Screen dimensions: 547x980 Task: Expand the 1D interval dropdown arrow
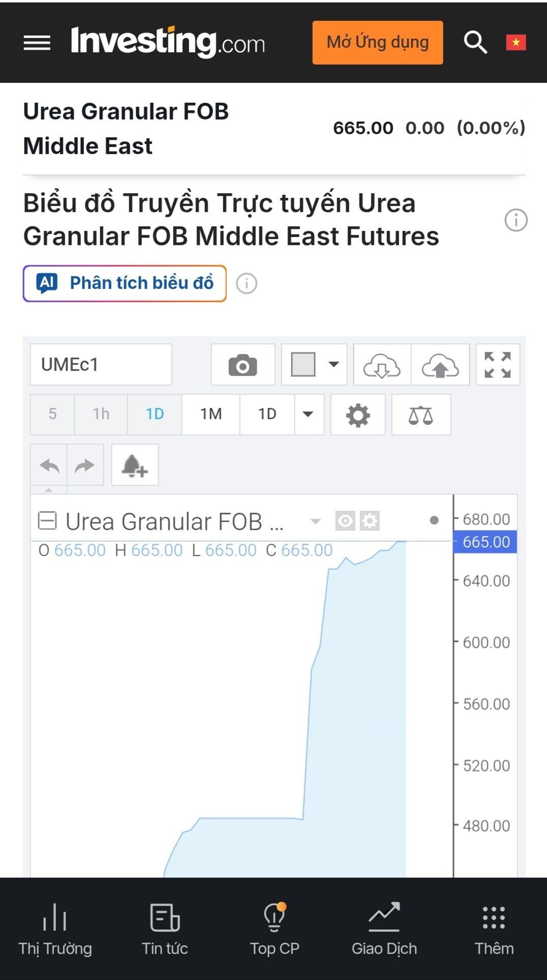point(308,414)
